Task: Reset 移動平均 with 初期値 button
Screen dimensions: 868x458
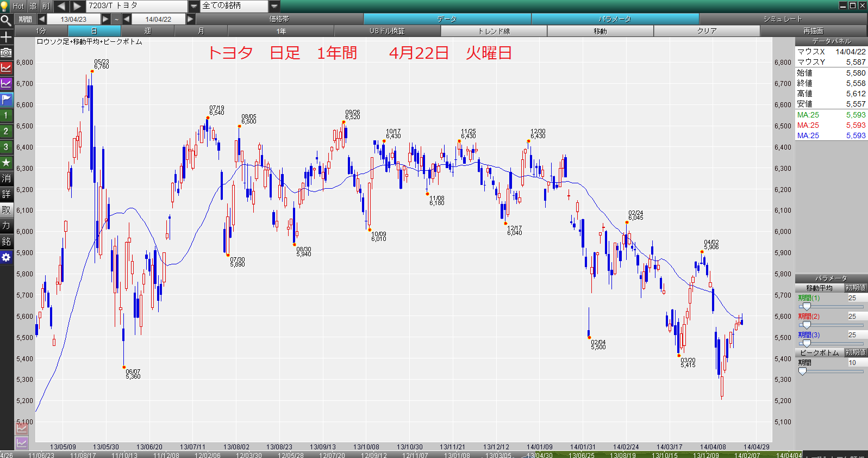Action: click(855, 288)
